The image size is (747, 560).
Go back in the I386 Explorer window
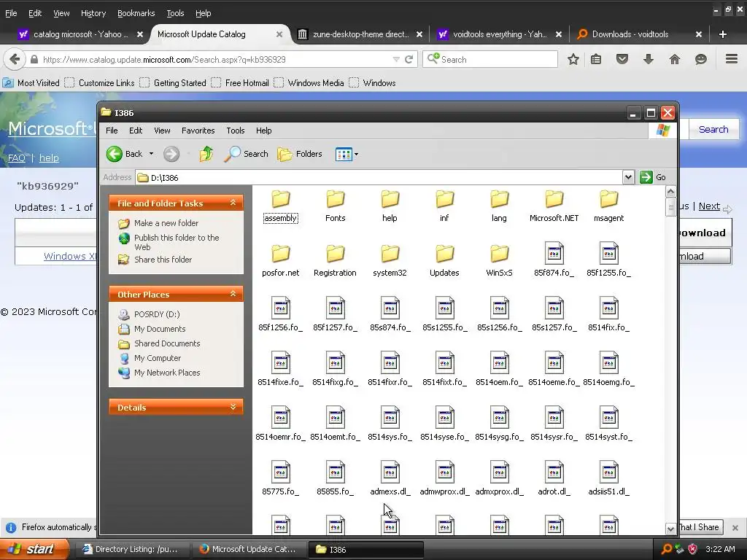click(124, 154)
